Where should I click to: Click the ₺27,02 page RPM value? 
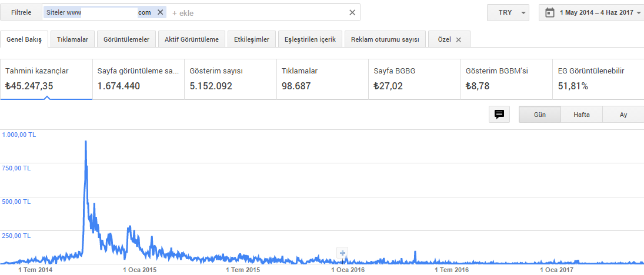pyautogui.click(x=388, y=86)
